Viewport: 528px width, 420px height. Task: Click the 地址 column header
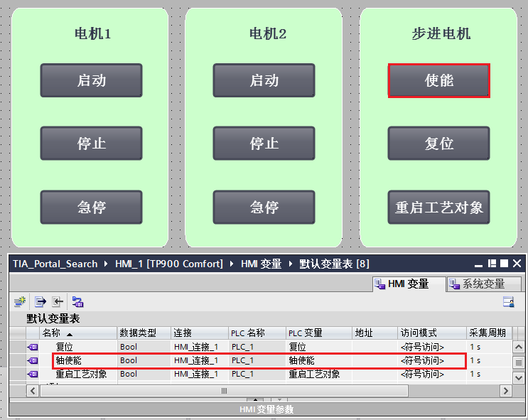(x=375, y=333)
